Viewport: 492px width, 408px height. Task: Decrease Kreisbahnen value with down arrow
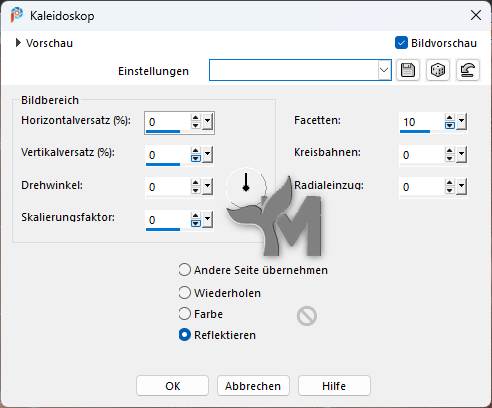[449, 158]
